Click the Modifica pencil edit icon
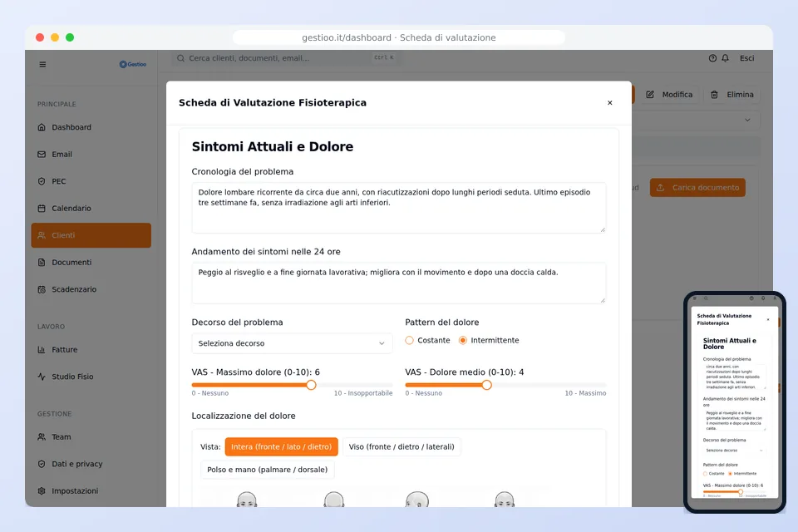The height and width of the screenshot is (532, 798). click(x=650, y=95)
